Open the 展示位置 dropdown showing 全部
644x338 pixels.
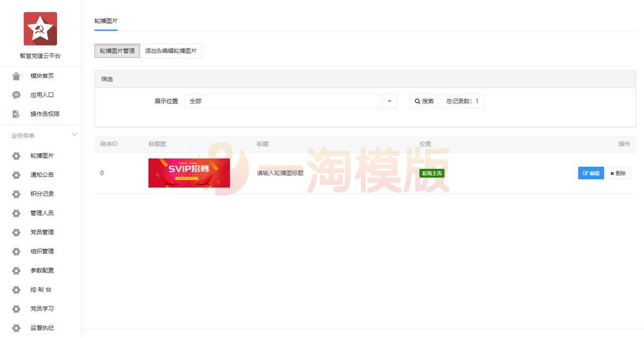tap(290, 101)
